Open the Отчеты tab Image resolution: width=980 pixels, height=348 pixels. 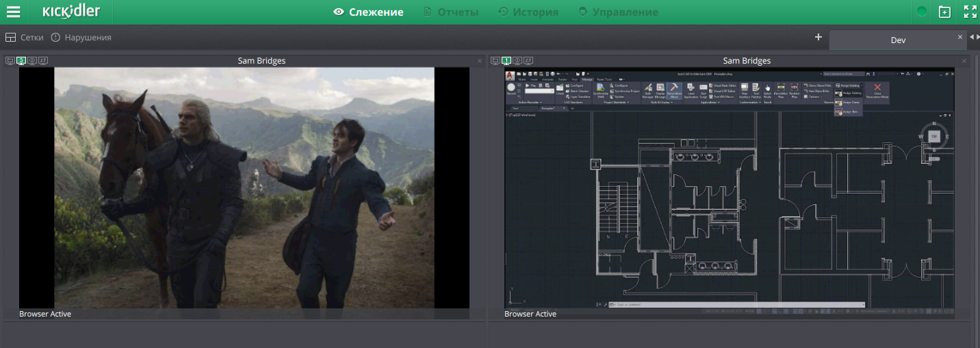[x=450, y=12]
